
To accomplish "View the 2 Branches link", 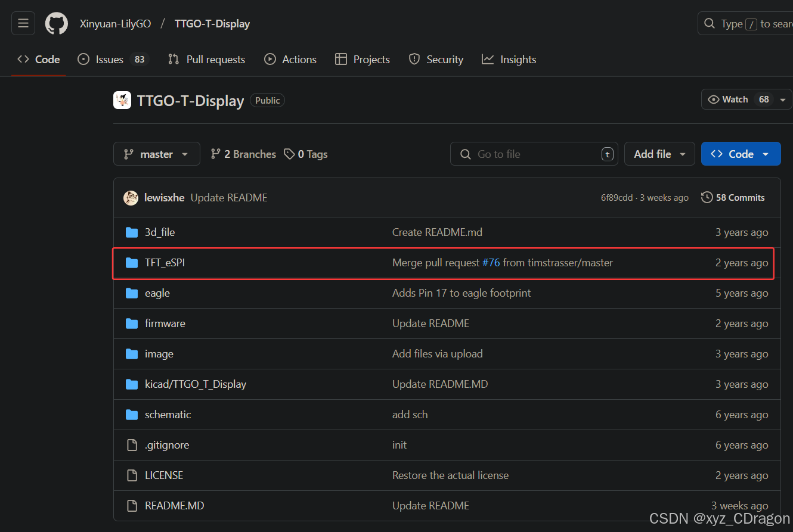I will pos(243,154).
